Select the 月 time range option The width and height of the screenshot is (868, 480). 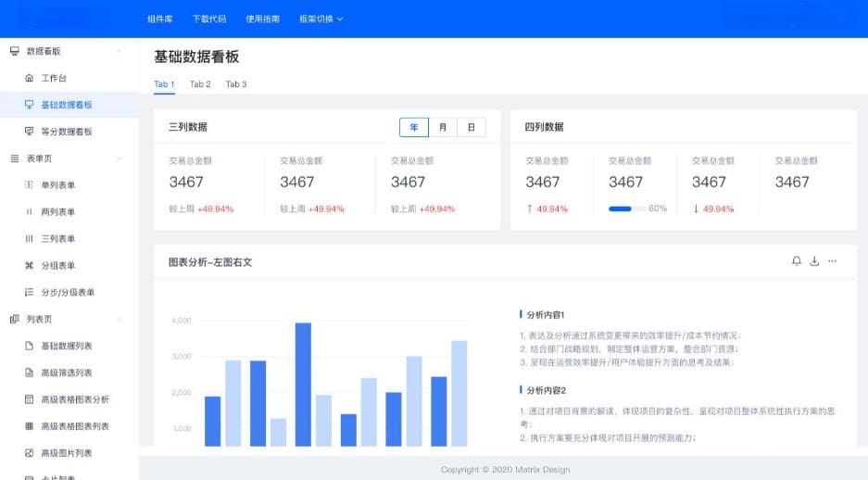pos(443,127)
